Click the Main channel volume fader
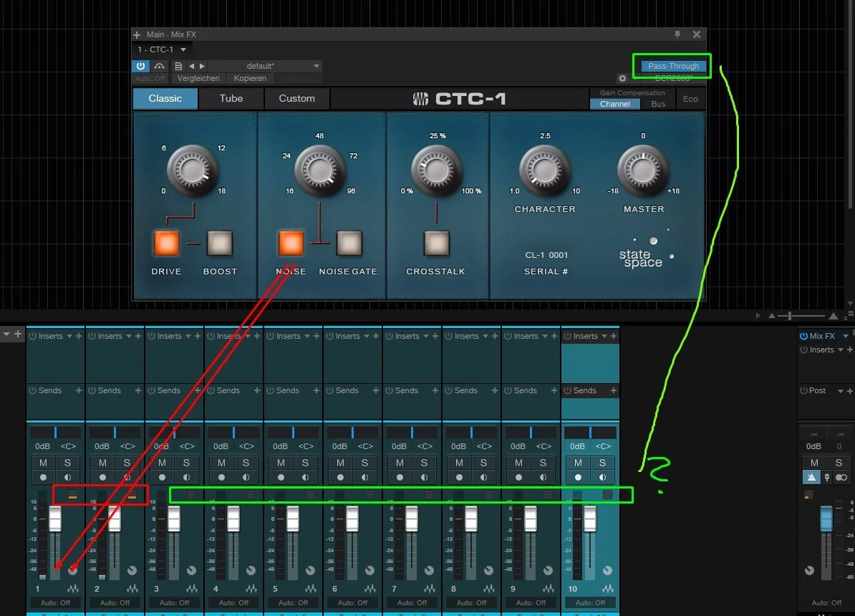The height and width of the screenshot is (616, 855). tap(826, 519)
